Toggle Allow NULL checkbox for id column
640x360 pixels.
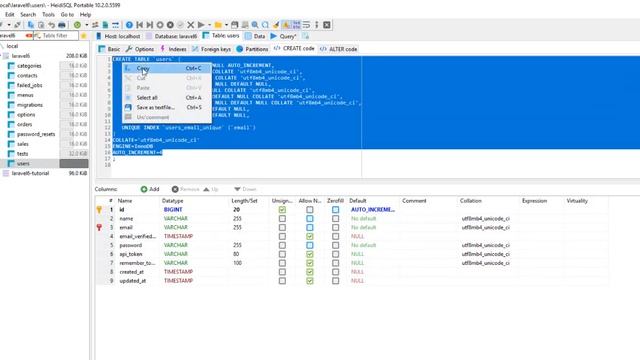click(310, 210)
